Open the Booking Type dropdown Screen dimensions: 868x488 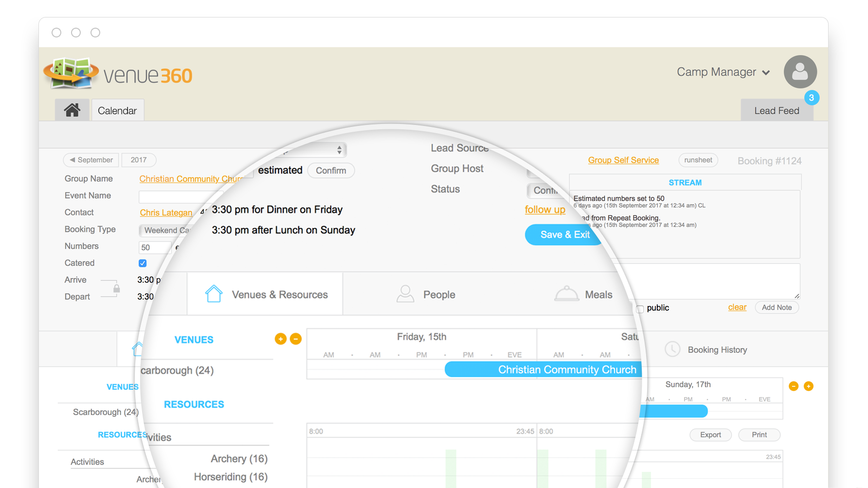(165, 230)
